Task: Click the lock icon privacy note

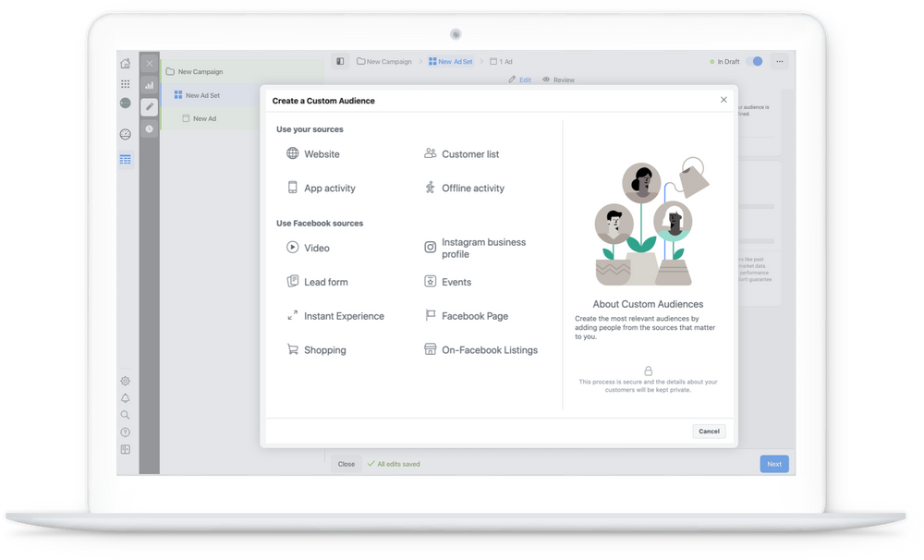Action: [649, 371]
